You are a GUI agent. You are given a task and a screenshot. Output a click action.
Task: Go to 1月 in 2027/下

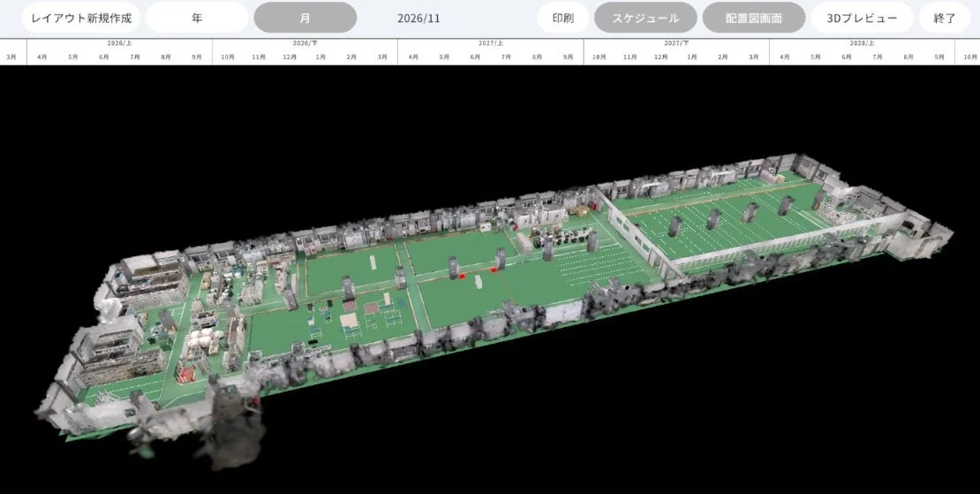[692, 57]
